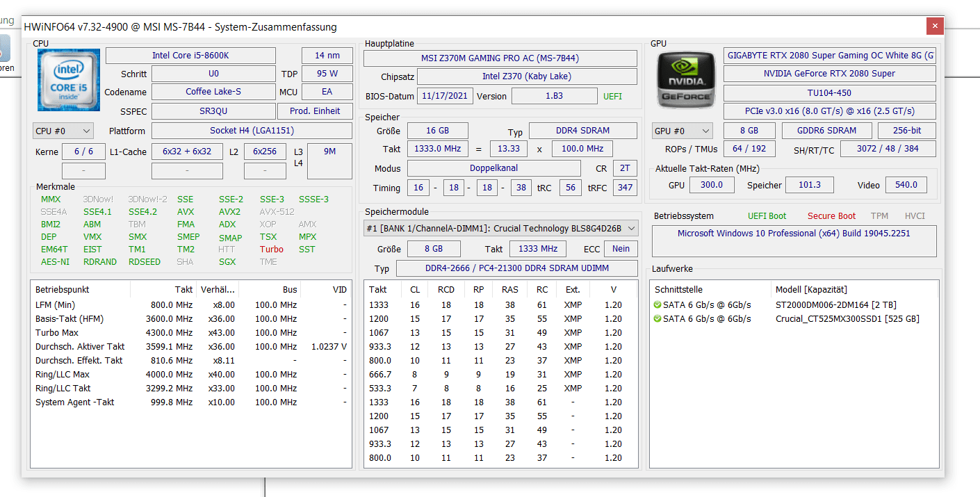Click the Doppelkanal mode field
This screenshot has height=497, width=980.
tap(493, 168)
